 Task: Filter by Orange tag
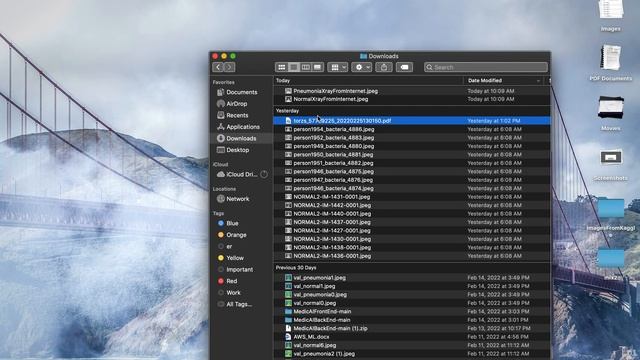point(236,235)
